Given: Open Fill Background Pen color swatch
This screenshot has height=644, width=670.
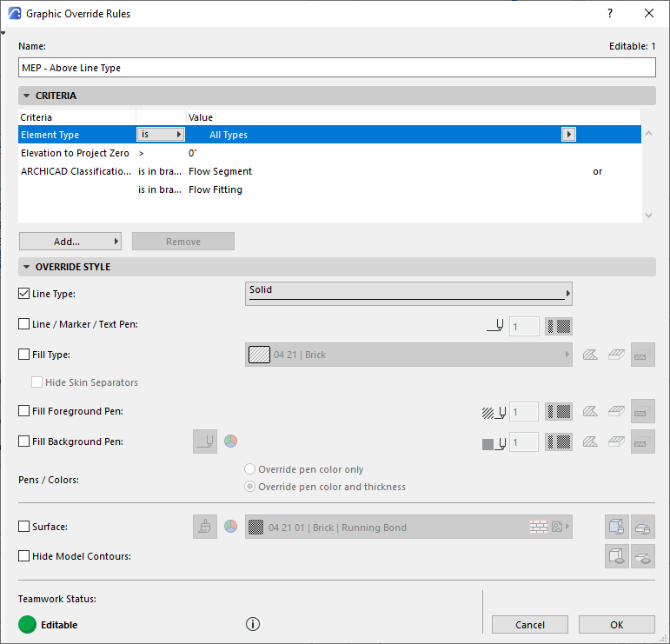Looking at the screenshot, I should [559, 442].
